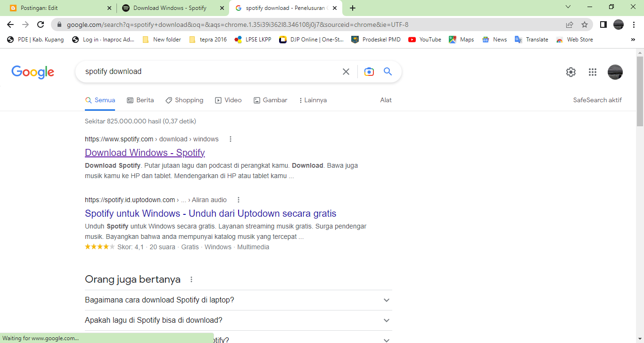Open three-dot menu beside spotify.com result

(231, 139)
